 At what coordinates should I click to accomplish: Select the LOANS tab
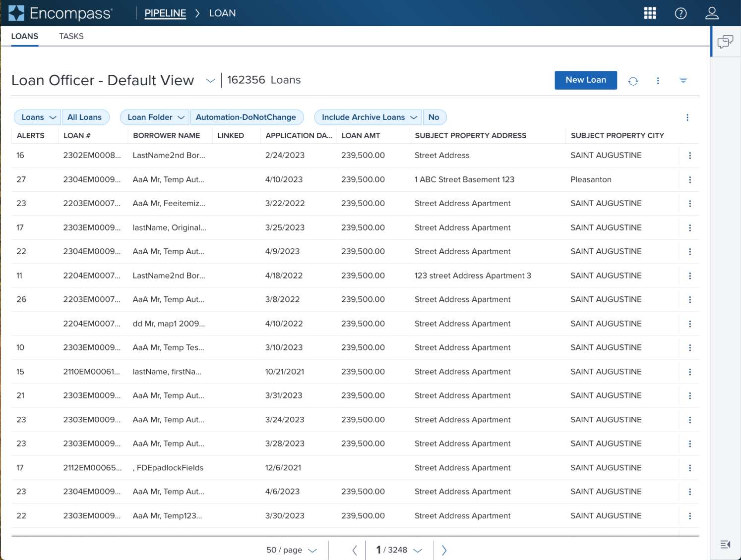point(25,36)
